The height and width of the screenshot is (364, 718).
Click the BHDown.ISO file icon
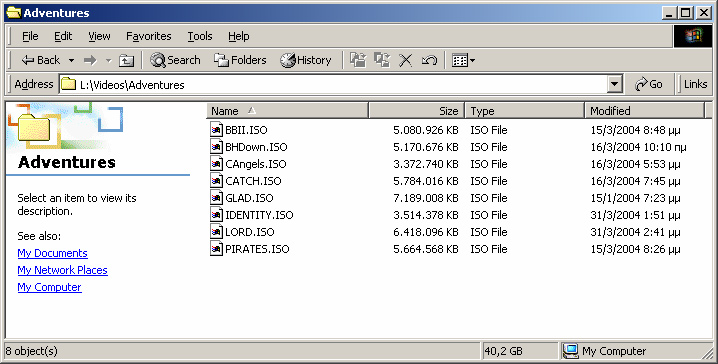pos(217,147)
